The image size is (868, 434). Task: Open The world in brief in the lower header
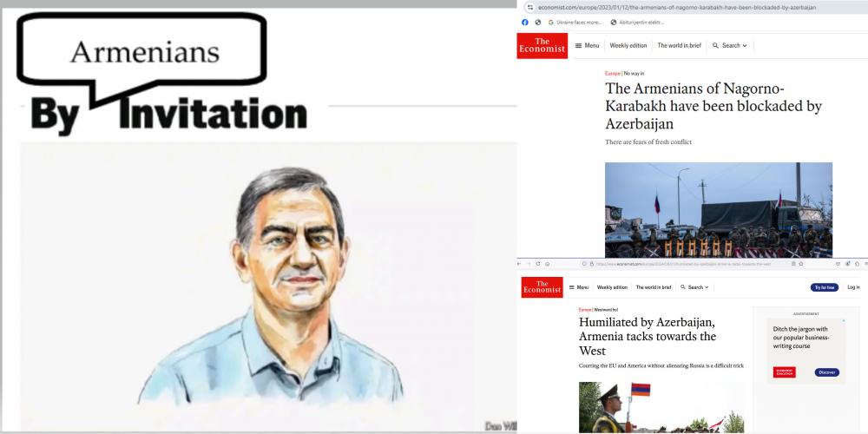(x=654, y=287)
